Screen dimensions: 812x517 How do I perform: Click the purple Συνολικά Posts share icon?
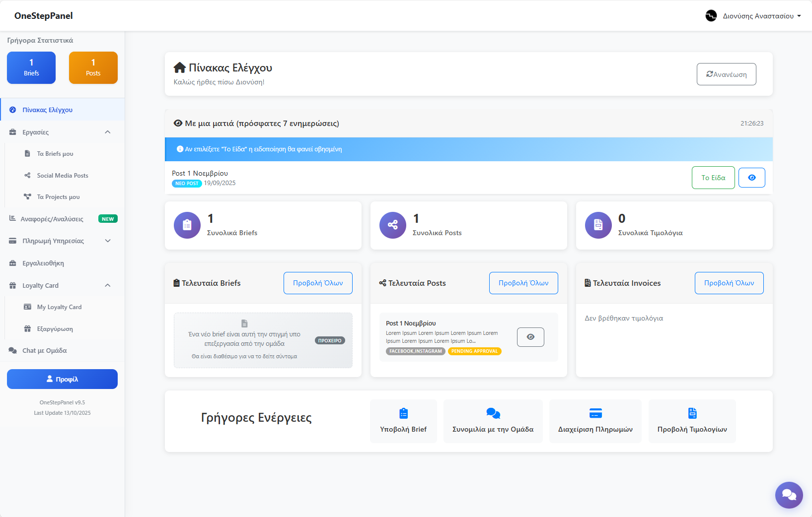[x=392, y=225]
